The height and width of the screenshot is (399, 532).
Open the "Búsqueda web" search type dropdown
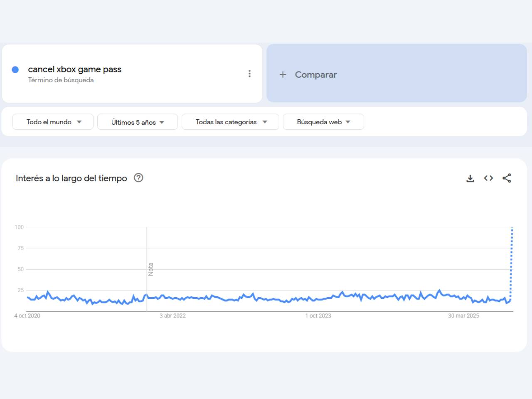click(323, 122)
